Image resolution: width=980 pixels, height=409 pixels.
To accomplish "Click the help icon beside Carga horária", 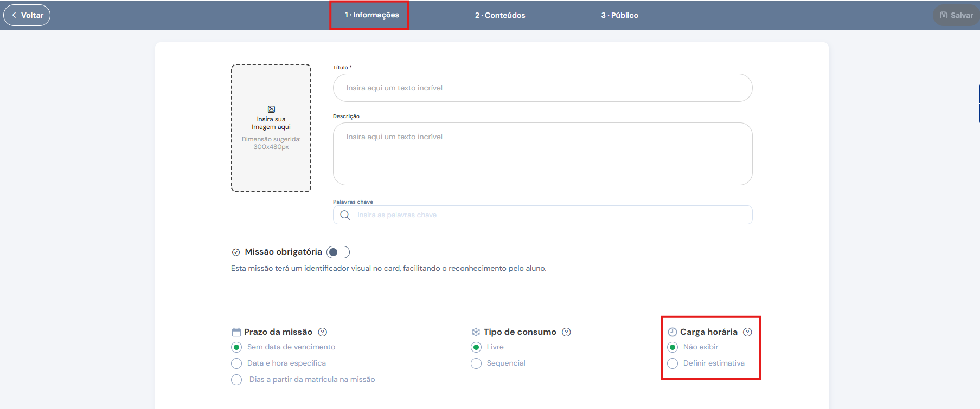I will click(x=747, y=332).
